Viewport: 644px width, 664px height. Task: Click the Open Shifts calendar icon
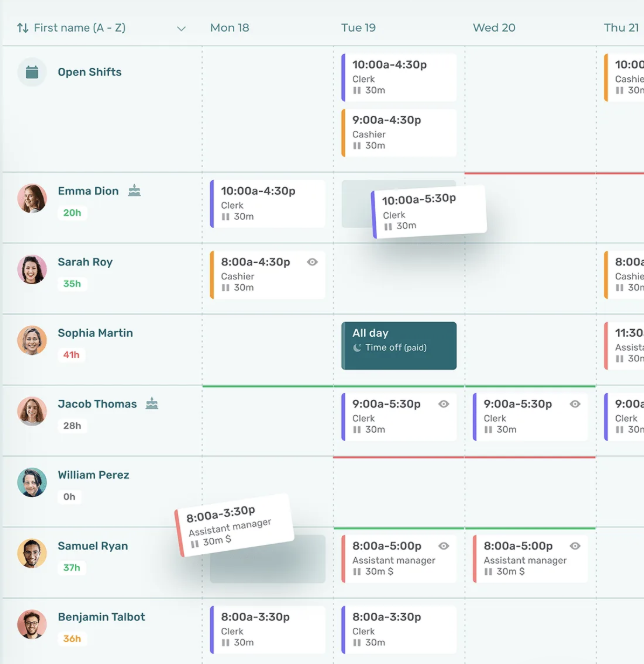click(32, 72)
